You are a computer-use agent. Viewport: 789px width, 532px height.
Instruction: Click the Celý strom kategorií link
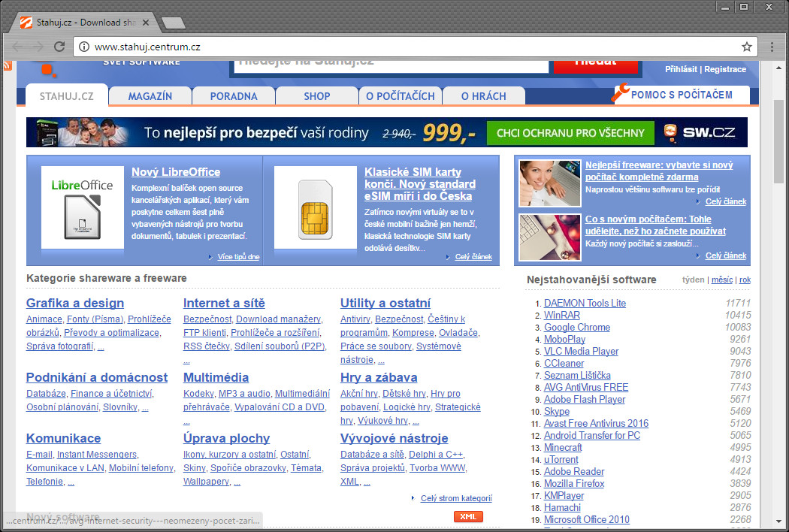(456, 498)
